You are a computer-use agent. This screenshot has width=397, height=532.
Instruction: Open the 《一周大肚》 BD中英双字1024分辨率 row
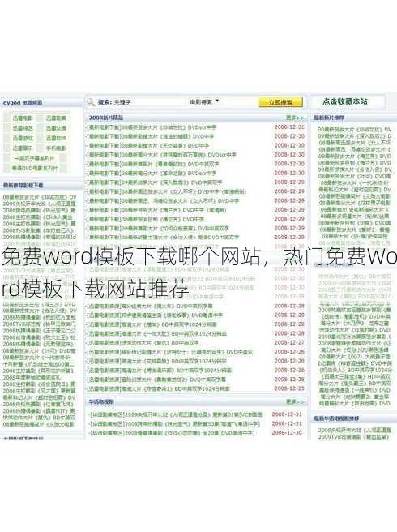coord(157,333)
